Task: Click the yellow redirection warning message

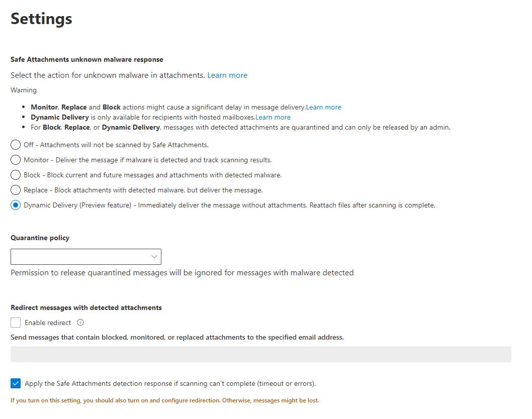Action: pyautogui.click(x=164, y=400)
